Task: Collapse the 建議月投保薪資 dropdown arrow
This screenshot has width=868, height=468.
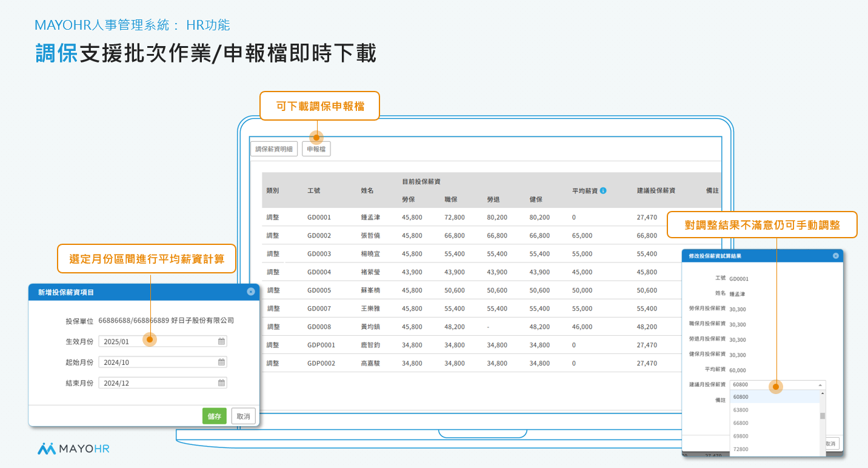Action: click(x=820, y=385)
